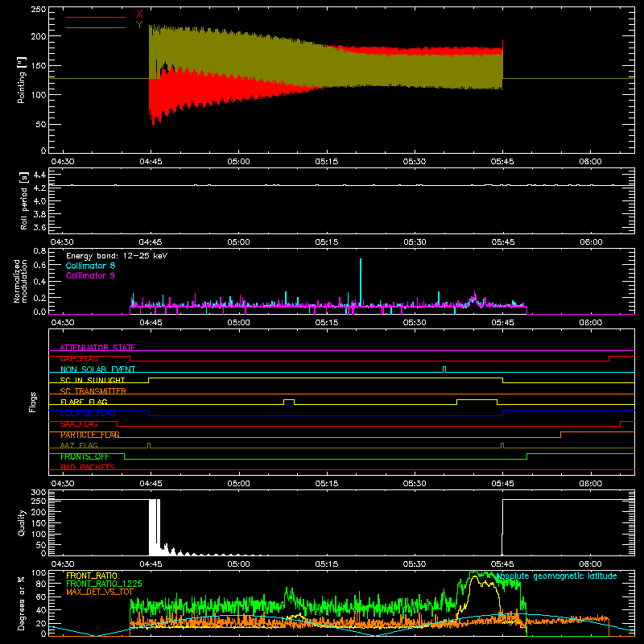The height and width of the screenshot is (644, 644).
Task: Click the Normalized modulation axis title
Action: 20,281
